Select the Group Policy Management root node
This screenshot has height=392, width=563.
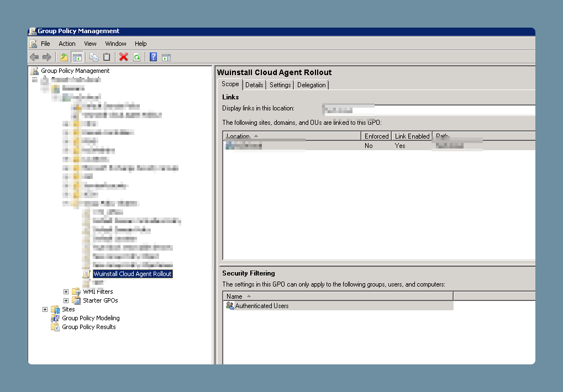coord(75,71)
